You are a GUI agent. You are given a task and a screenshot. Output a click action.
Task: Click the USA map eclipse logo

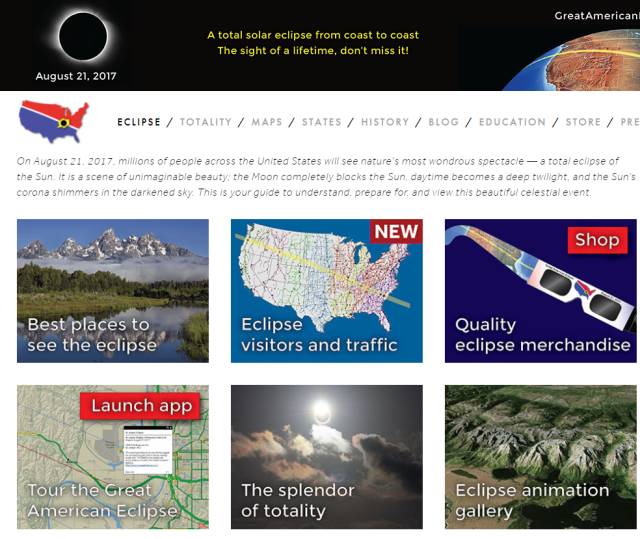pos(54,122)
